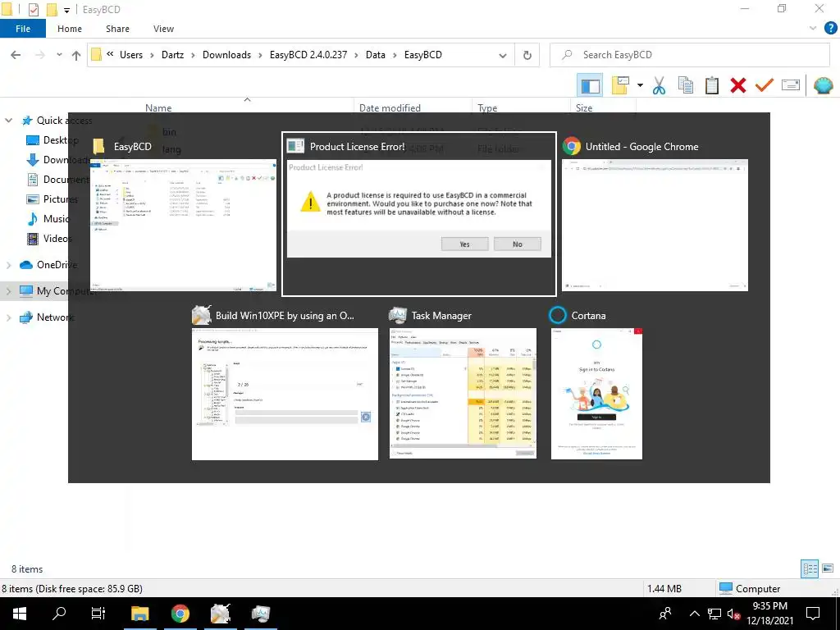Viewport: 840px width, 630px height.
Task: Click the seashell Classic Shell icon
Action: [823, 85]
